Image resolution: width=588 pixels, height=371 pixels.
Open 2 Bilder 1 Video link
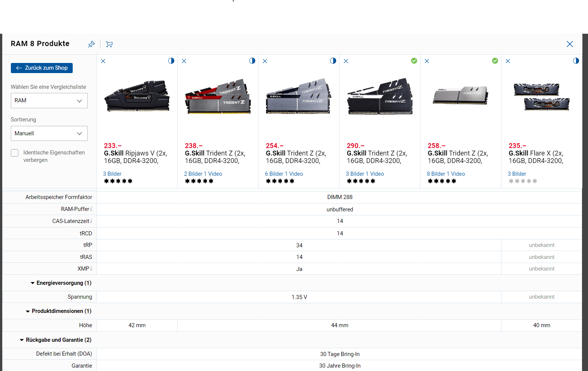coord(203,174)
